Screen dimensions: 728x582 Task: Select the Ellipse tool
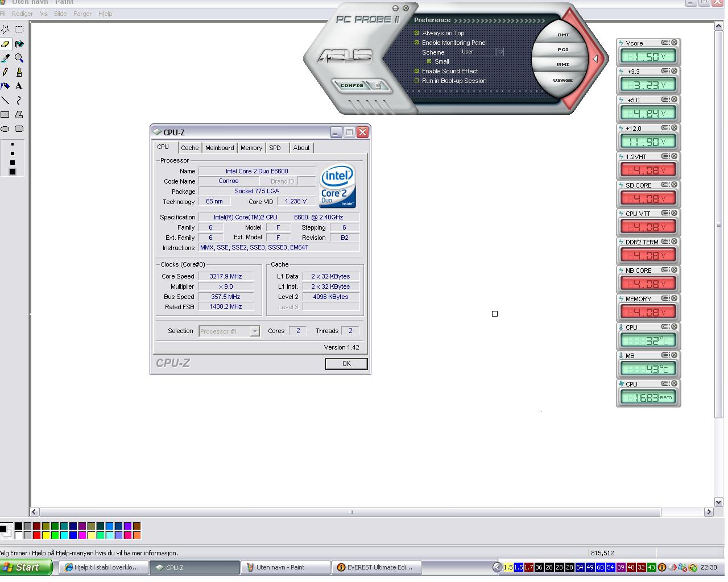click(x=5, y=128)
